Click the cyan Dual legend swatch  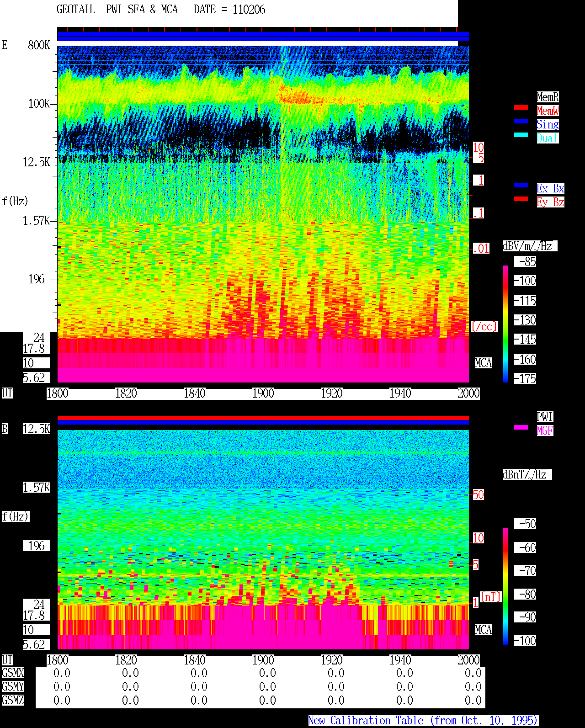point(521,135)
